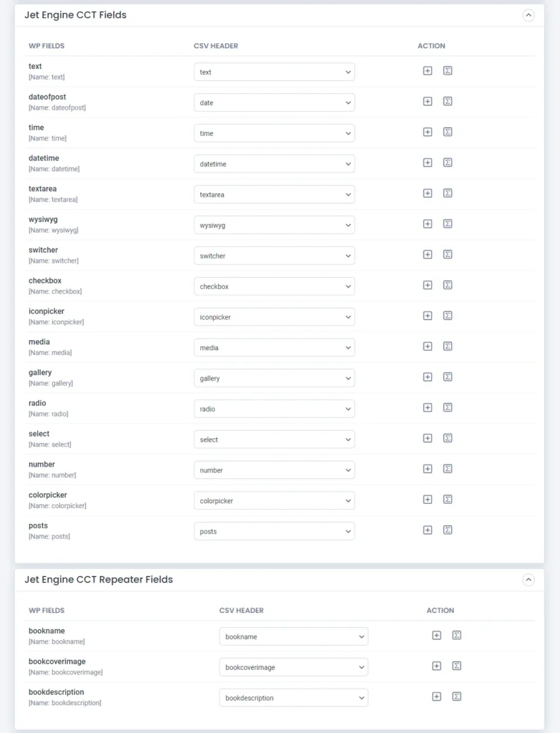
Task: Click the plus icon for wysiwyg row
Action: tap(428, 224)
